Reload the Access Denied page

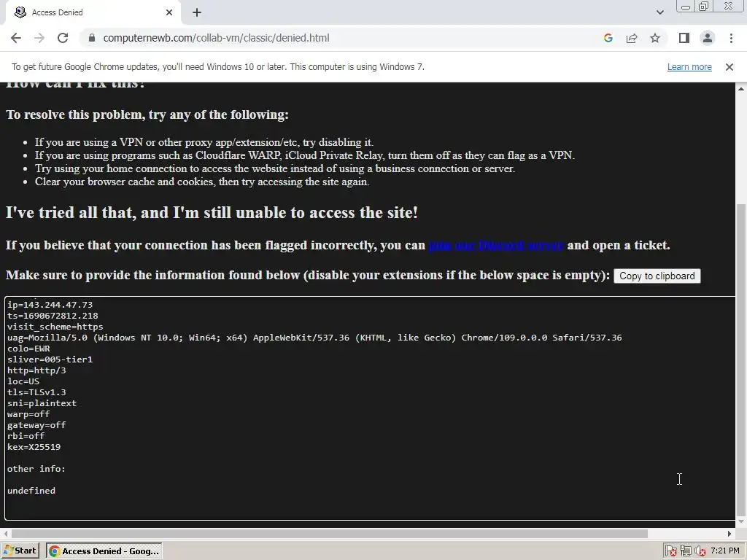(x=63, y=38)
